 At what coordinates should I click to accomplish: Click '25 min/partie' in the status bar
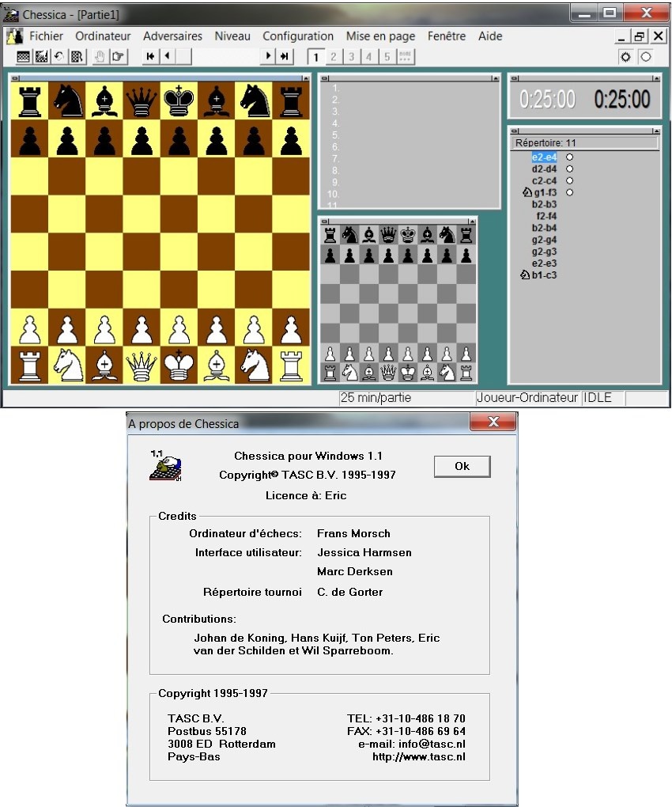click(x=376, y=398)
